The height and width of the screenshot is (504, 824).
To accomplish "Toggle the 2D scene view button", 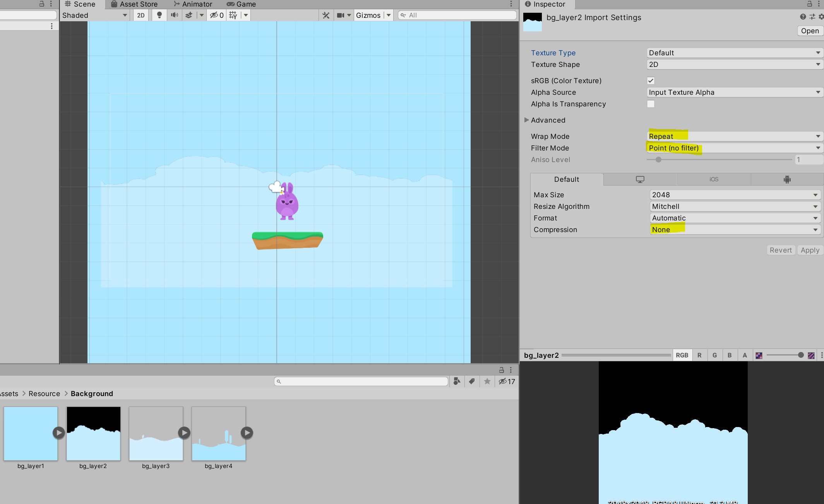I will [x=141, y=15].
